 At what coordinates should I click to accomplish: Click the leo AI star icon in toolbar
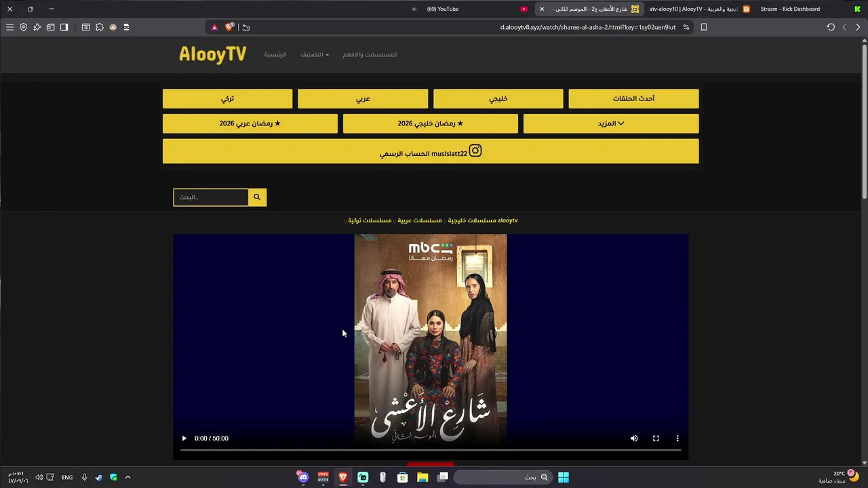click(37, 27)
